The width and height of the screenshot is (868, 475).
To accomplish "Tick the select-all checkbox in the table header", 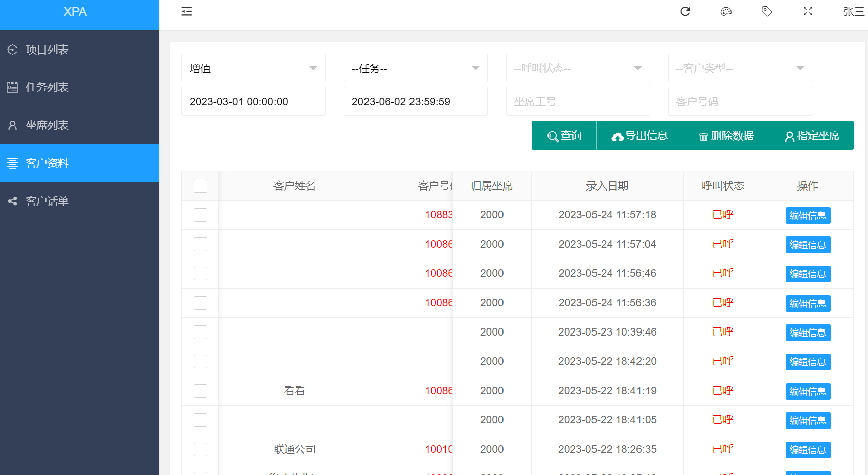I will pos(200,186).
